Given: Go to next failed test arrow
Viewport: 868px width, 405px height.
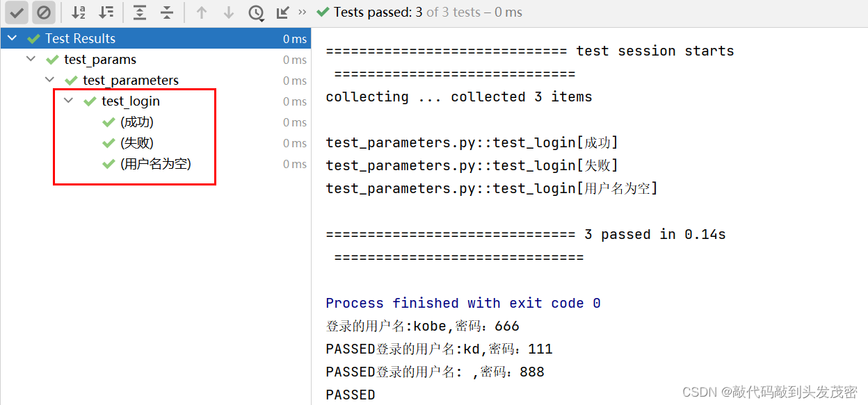Looking at the screenshot, I should (229, 13).
